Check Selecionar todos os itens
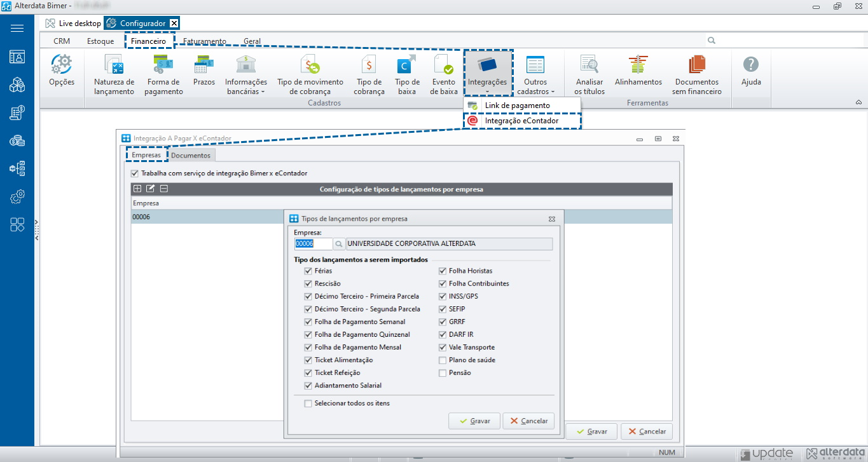868x462 pixels. coord(308,404)
